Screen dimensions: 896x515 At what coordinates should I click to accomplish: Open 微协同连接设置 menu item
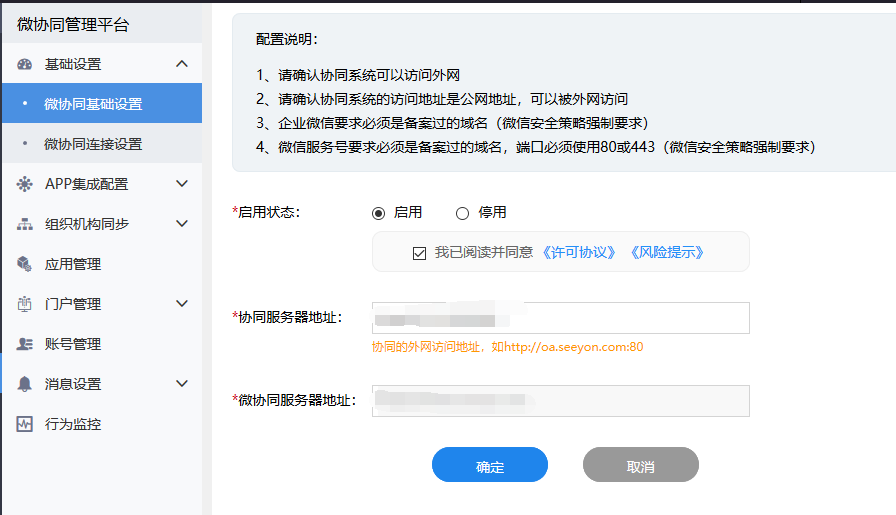(x=102, y=143)
